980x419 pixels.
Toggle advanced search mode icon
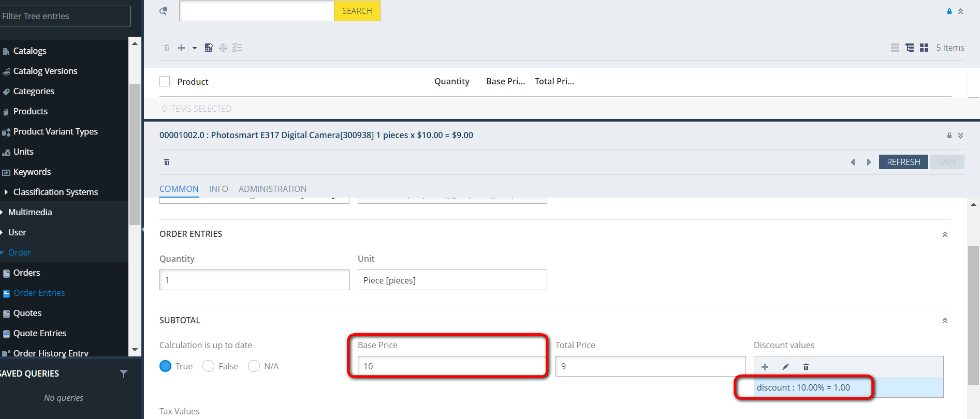(x=163, y=11)
